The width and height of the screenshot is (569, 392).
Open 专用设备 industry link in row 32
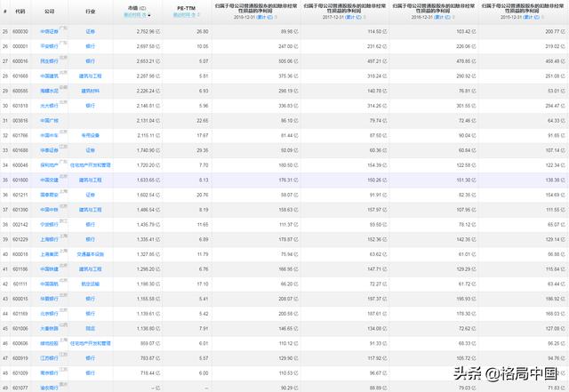tap(91, 136)
